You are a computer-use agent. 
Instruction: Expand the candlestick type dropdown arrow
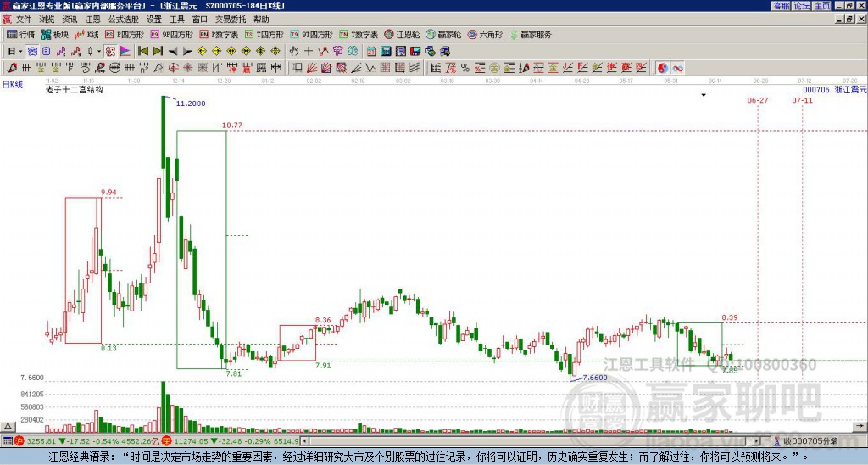(x=100, y=51)
